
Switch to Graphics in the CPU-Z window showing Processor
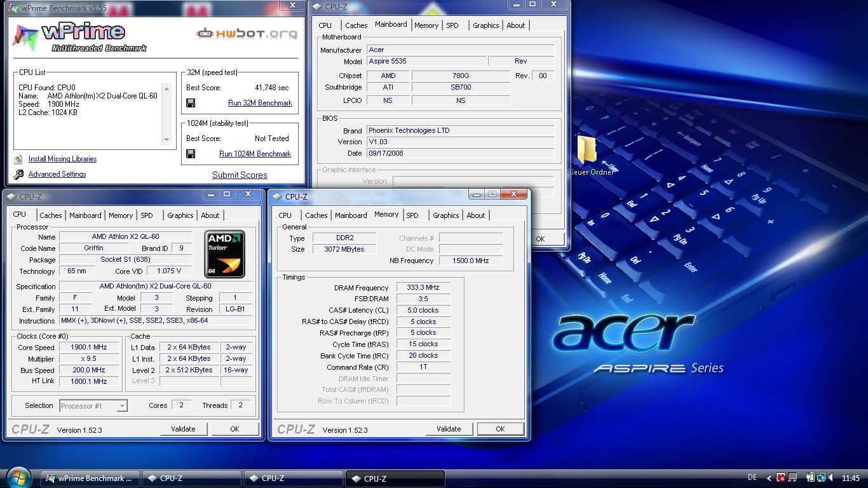click(x=180, y=215)
